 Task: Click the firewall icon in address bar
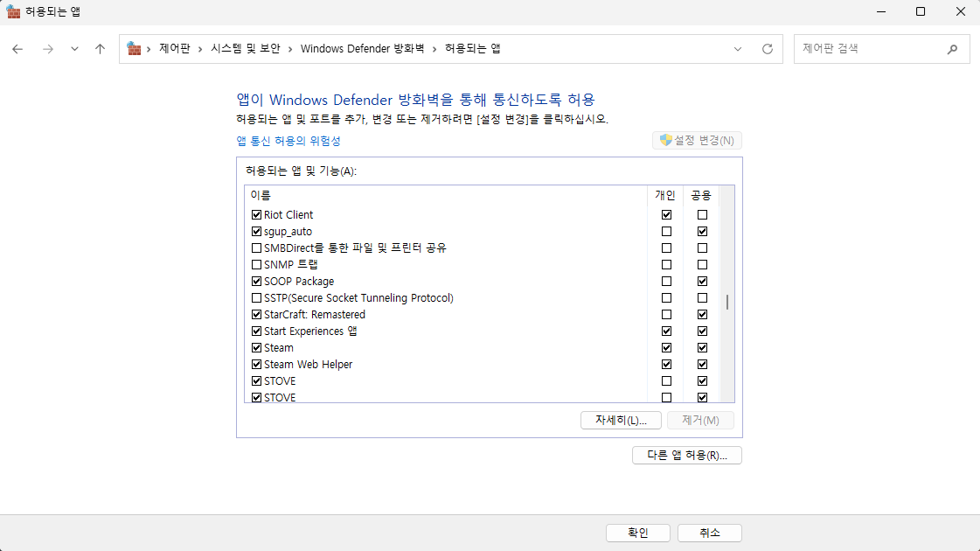[x=134, y=49]
